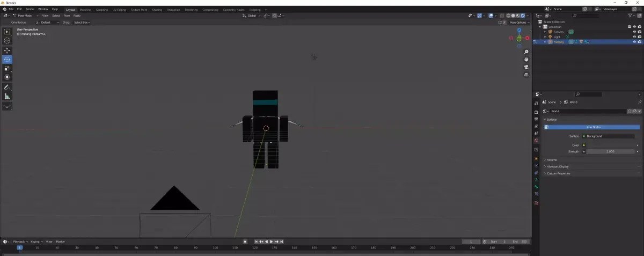Click the End frame 250 field

520,242
